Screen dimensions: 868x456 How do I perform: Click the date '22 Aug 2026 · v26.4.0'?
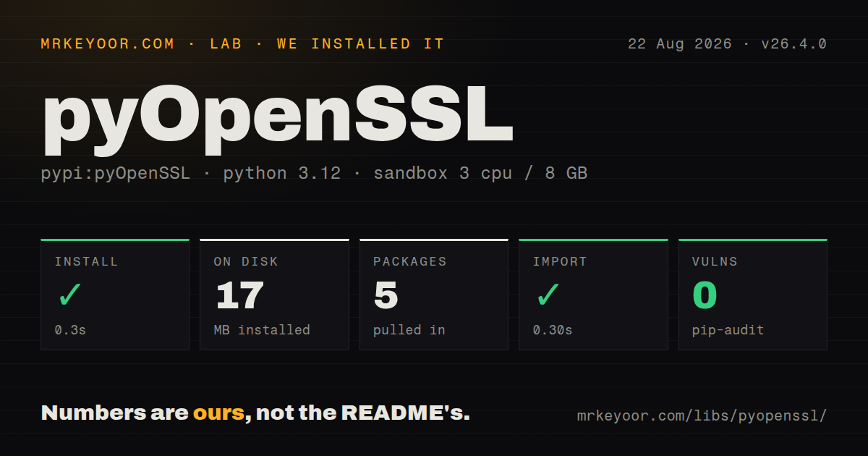727,44
